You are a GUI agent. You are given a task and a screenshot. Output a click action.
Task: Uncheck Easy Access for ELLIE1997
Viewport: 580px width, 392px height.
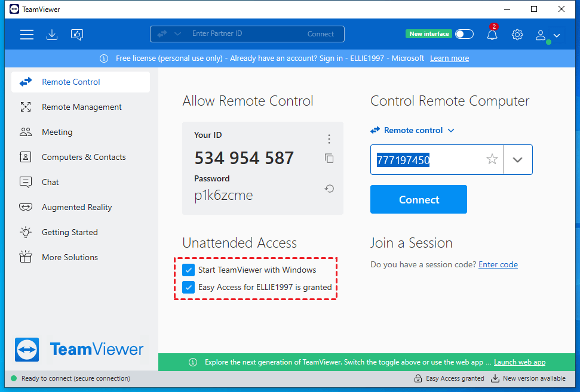point(189,287)
